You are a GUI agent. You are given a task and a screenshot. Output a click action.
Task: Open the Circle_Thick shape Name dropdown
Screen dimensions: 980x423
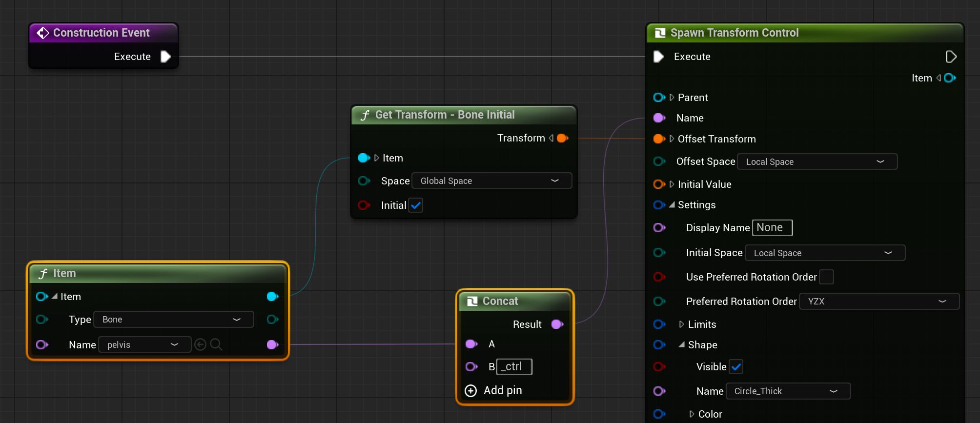788,391
